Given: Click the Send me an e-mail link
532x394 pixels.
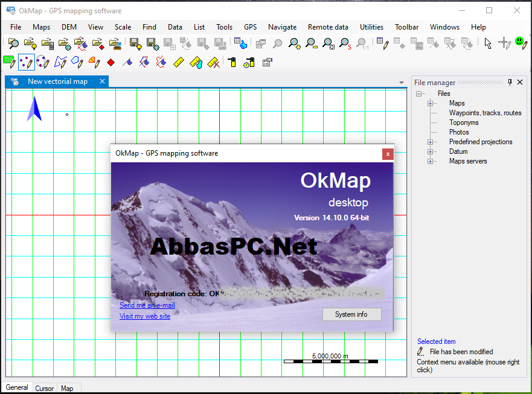Looking at the screenshot, I should pyautogui.click(x=147, y=305).
